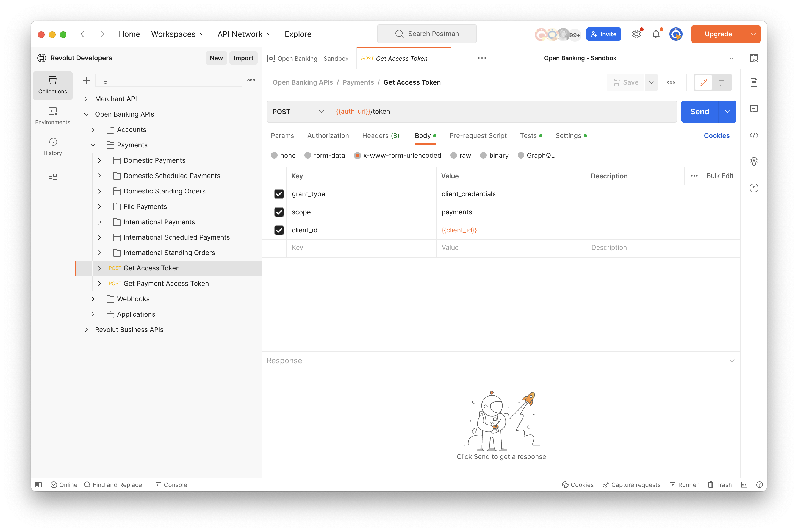This screenshot has height=532, width=798.
Task: Click Bulk Edit
Action: tap(720, 176)
